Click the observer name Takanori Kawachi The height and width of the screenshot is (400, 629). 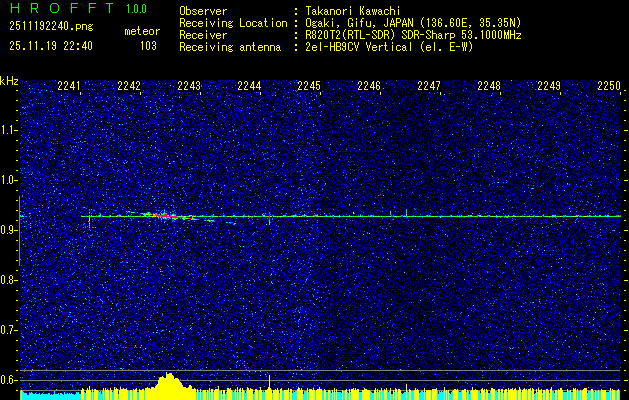353,11
